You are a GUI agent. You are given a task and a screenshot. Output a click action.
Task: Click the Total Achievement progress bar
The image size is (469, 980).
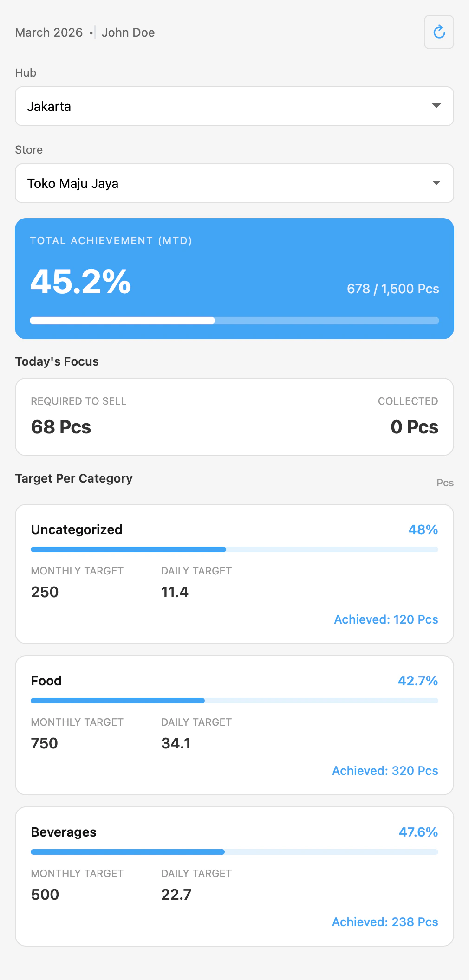234,320
